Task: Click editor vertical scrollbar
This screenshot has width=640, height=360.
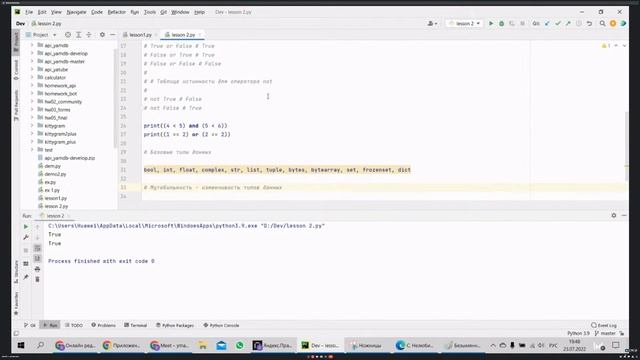Action: (627, 147)
